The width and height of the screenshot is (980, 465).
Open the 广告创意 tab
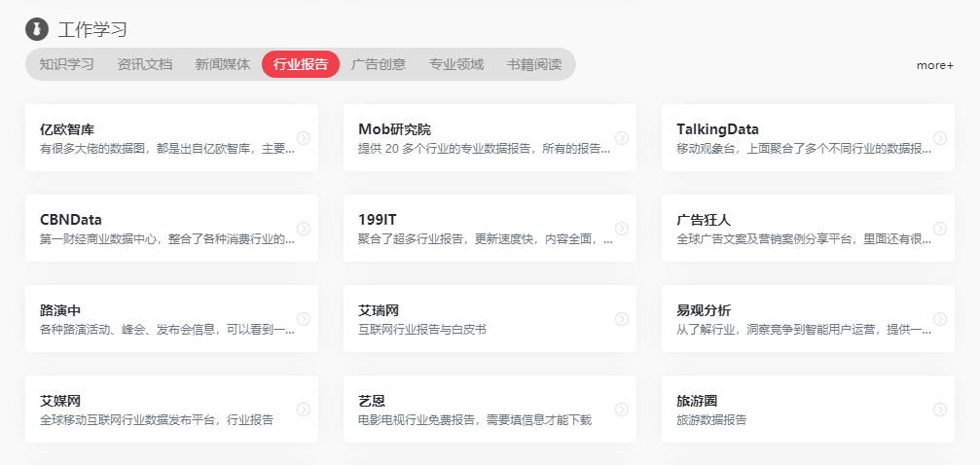point(379,64)
